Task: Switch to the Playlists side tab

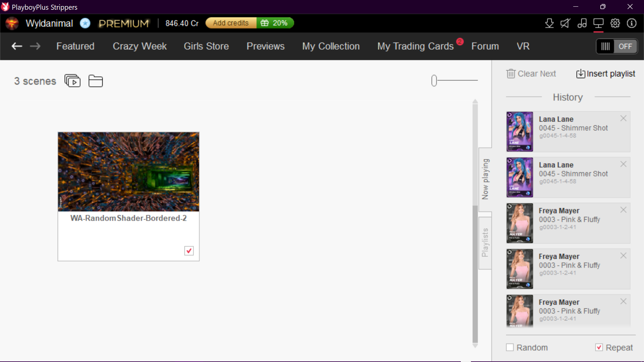Action: pyautogui.click(x=485, y=243)
